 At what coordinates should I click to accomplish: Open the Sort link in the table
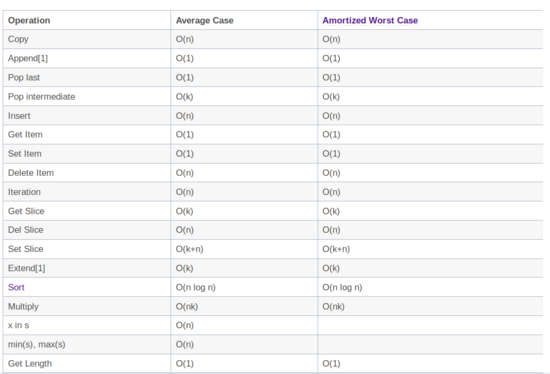tap(16, 287)
